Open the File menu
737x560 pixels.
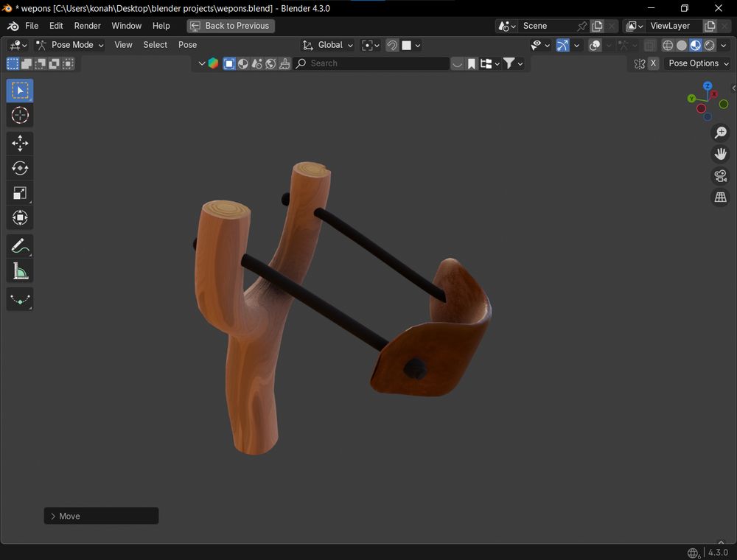(32, 26)
